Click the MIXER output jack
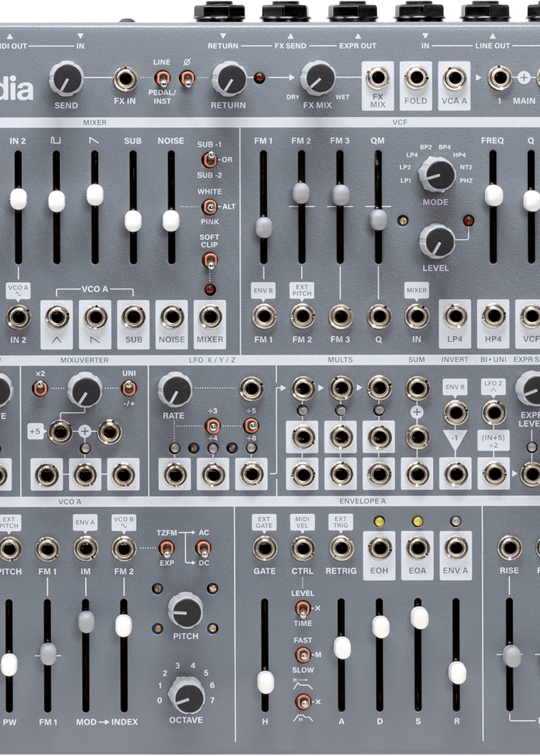This screenshot has height=756, width=540. pyautogui.click(x=210, y=317)
